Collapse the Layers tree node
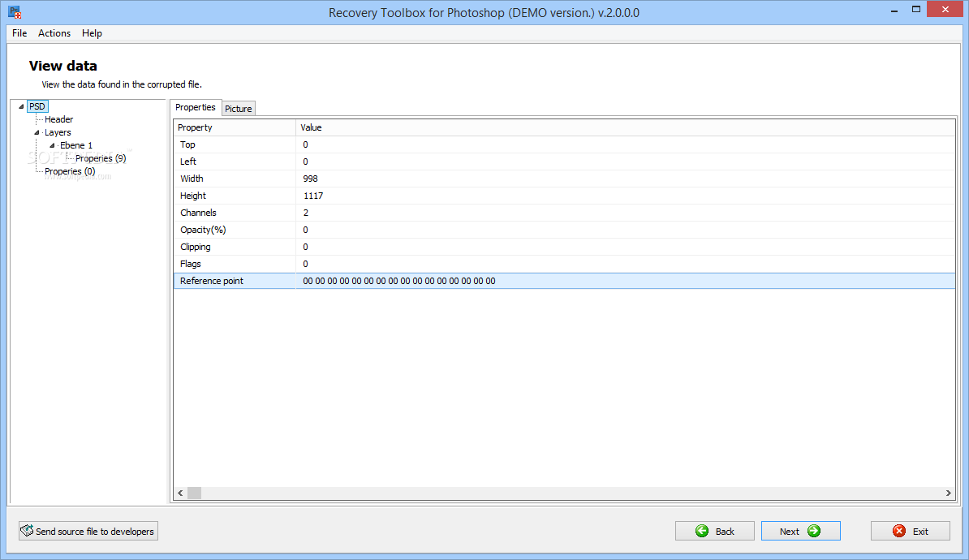Viewport: 969px width, 560px height. coord(37,132)
